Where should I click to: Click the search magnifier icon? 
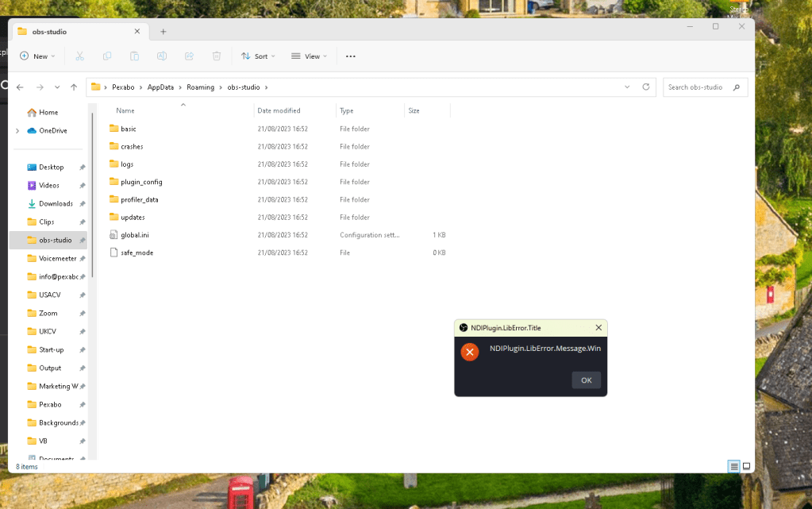737,87
